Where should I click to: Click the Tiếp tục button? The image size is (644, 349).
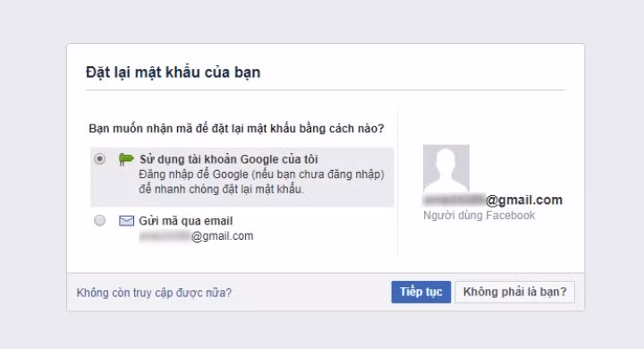[x=421, y=292]
